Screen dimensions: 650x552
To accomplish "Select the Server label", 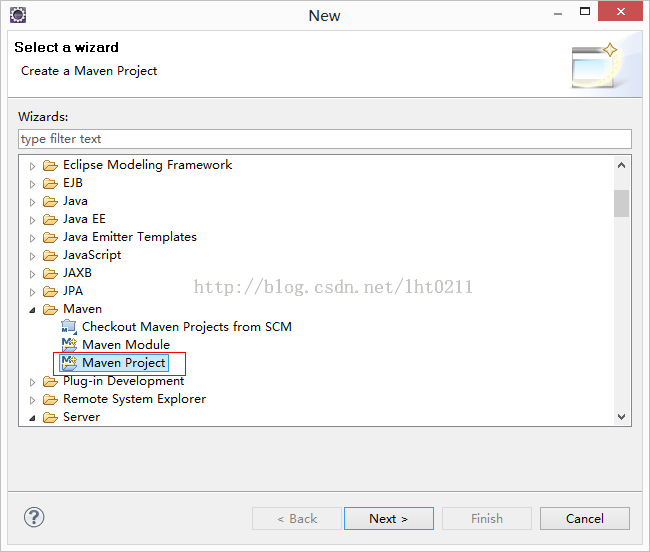I will (x=82, y=417).
